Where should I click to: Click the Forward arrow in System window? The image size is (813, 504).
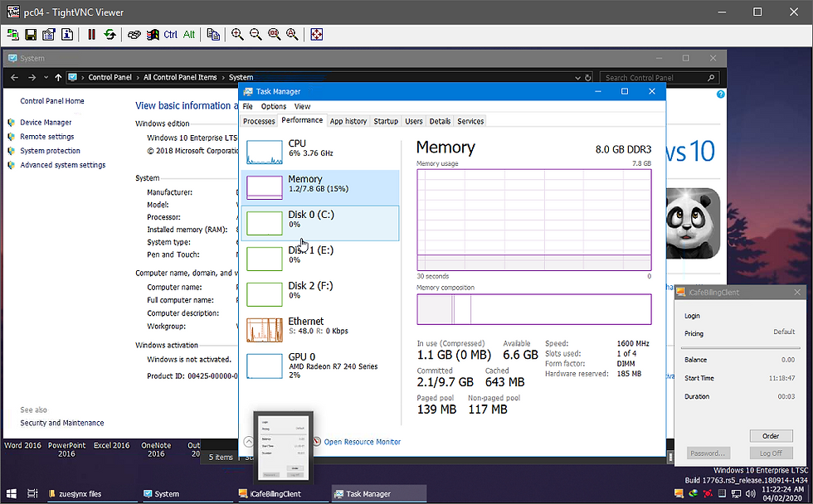point(32,78)
